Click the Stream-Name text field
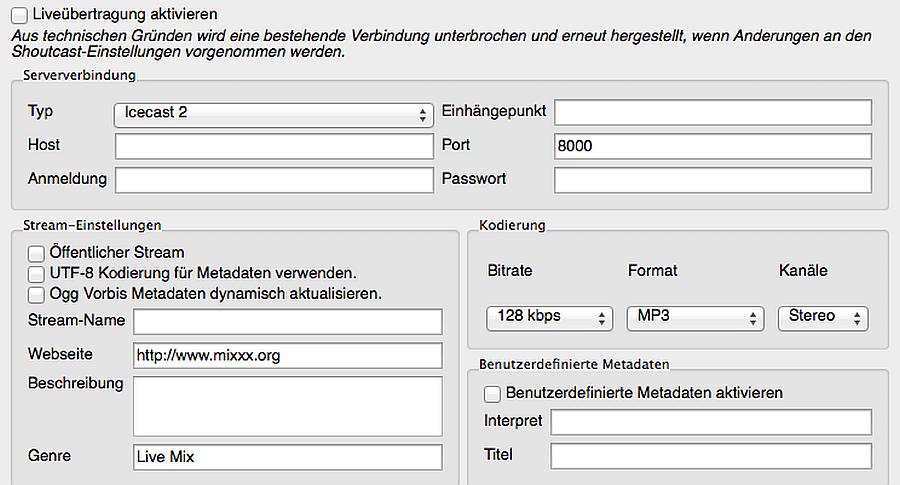The image size is (900, 485). click(287, 322)
